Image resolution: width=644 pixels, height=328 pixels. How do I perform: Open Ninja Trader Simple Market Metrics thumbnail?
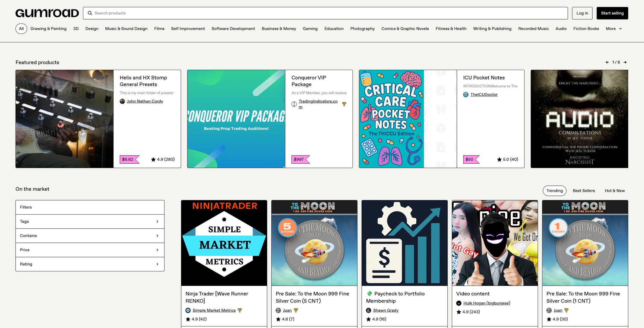[x=224, y=243]
